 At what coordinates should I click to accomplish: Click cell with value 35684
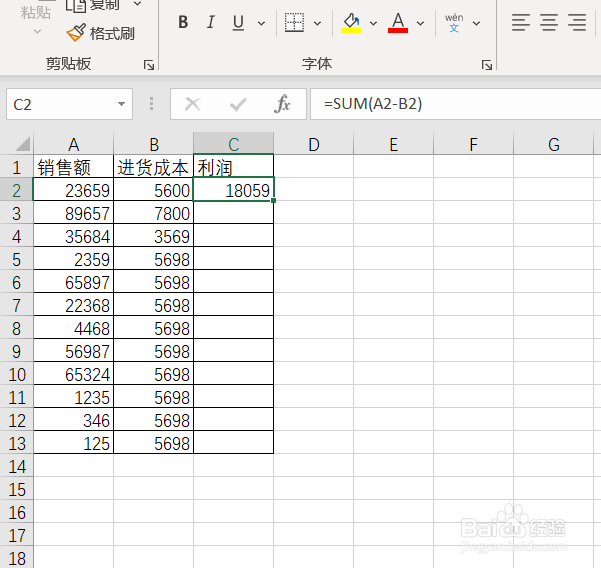[x=74, y=235]
